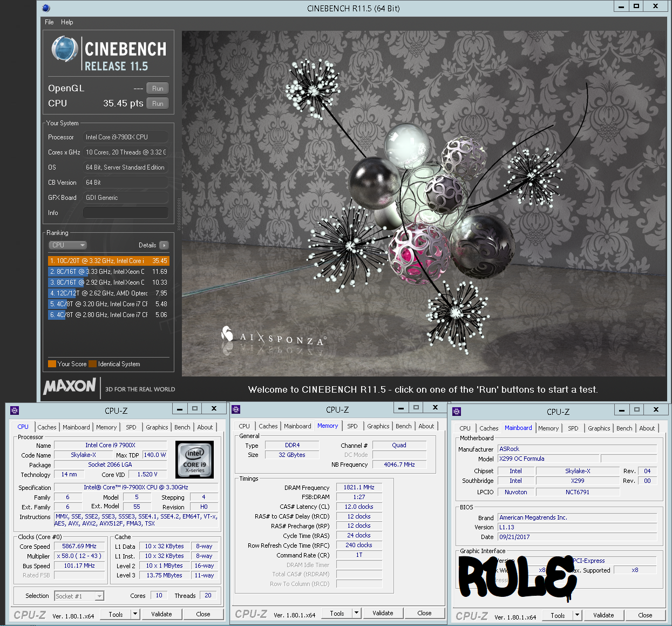
Task: Open CPU tab in right CPU-Z window
Action: pyautogui.click(x=465, y=428)
